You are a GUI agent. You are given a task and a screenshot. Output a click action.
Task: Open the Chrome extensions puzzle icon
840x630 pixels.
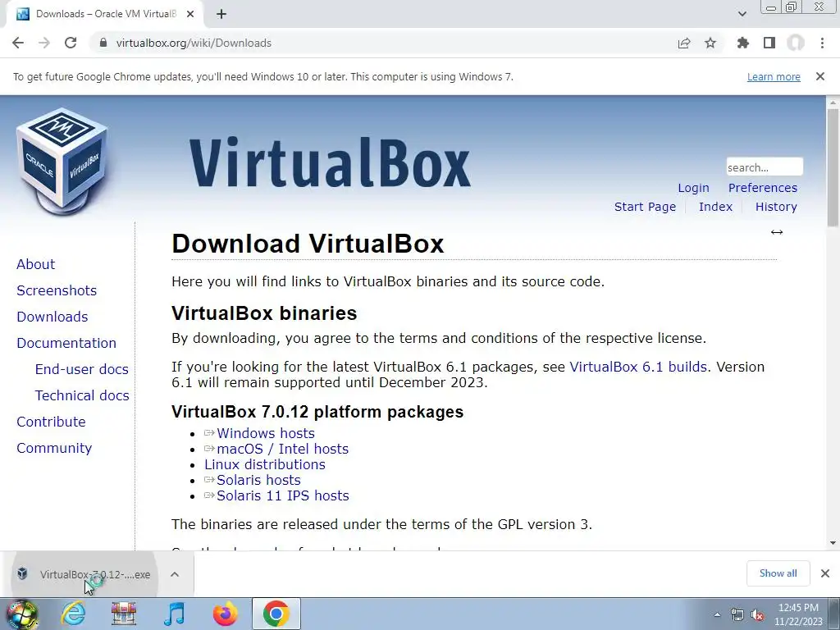pyautogui.click(x=743, y=43)
